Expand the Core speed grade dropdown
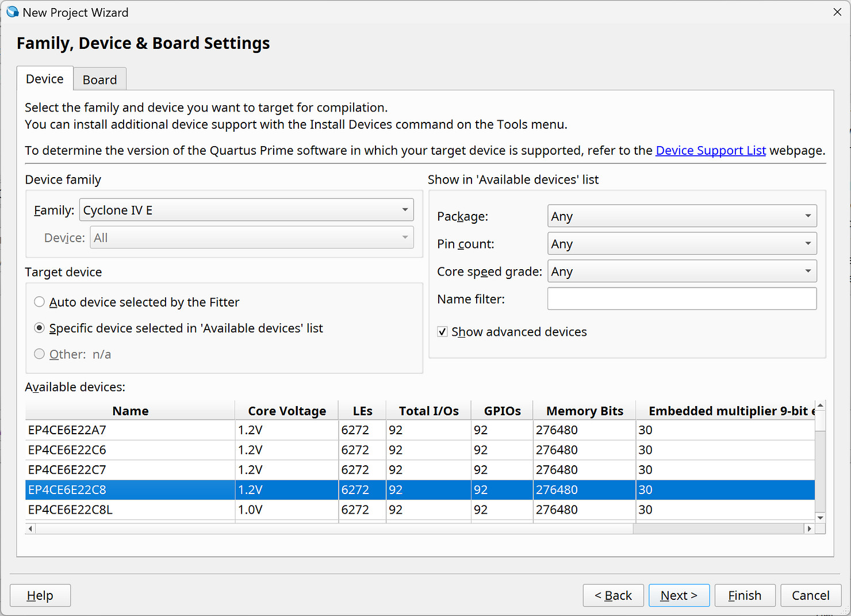The width and height of the screenshot is (851, 616). (681, 271)
